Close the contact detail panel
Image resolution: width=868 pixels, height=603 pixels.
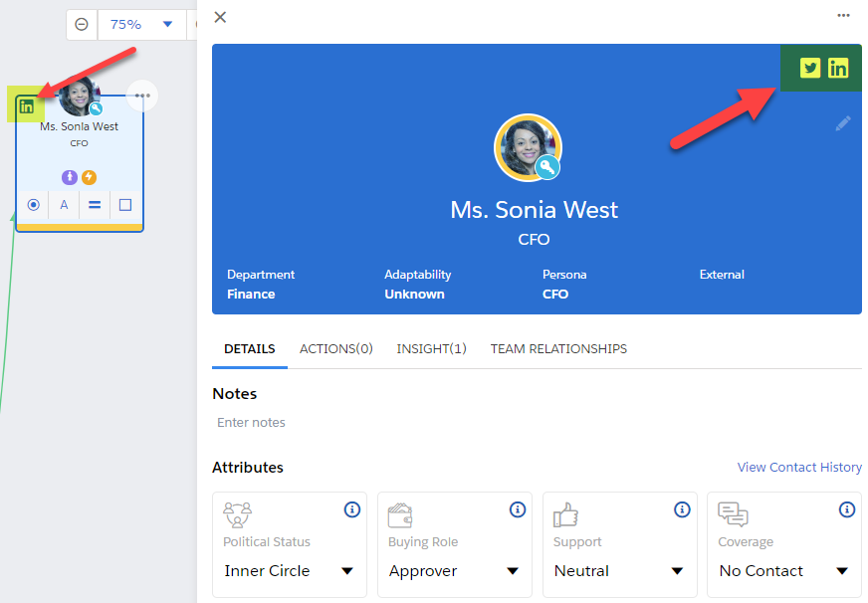220,17
